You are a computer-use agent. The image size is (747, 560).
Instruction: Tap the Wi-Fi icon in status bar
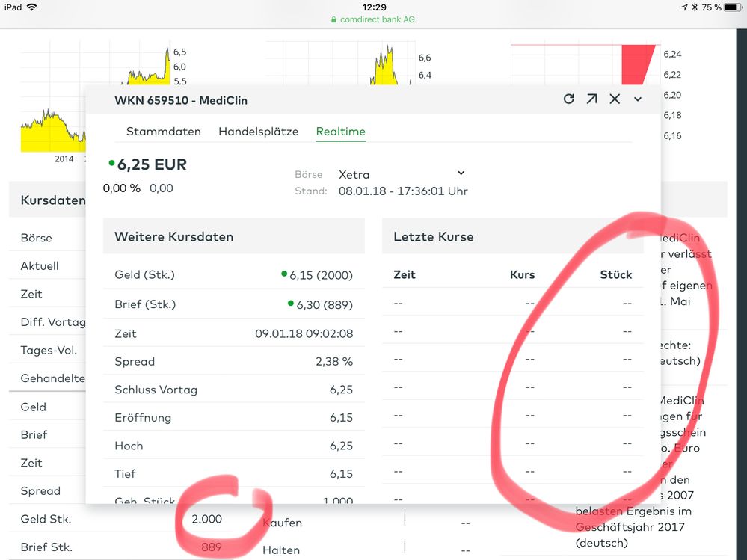(x=31, y=7)
